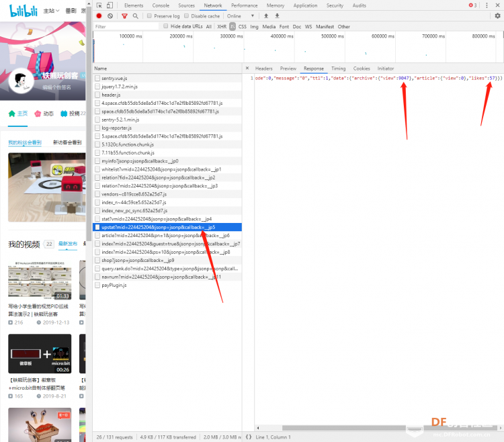Filter requests by Manifest type
Image resolution: width=504 pixels, height=442 pixels.
coord(325,26)
